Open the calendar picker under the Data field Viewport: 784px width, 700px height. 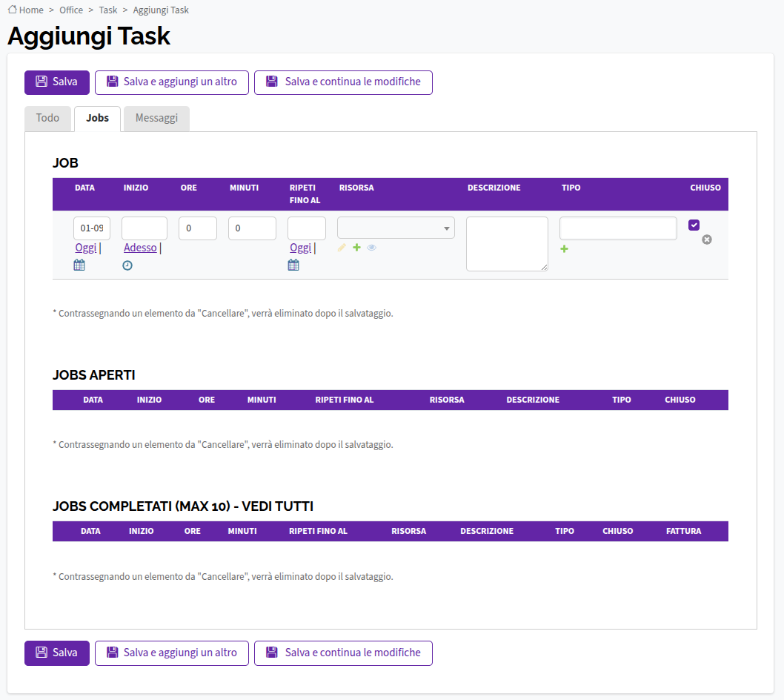pyautogui.click(x=79, y=265)
